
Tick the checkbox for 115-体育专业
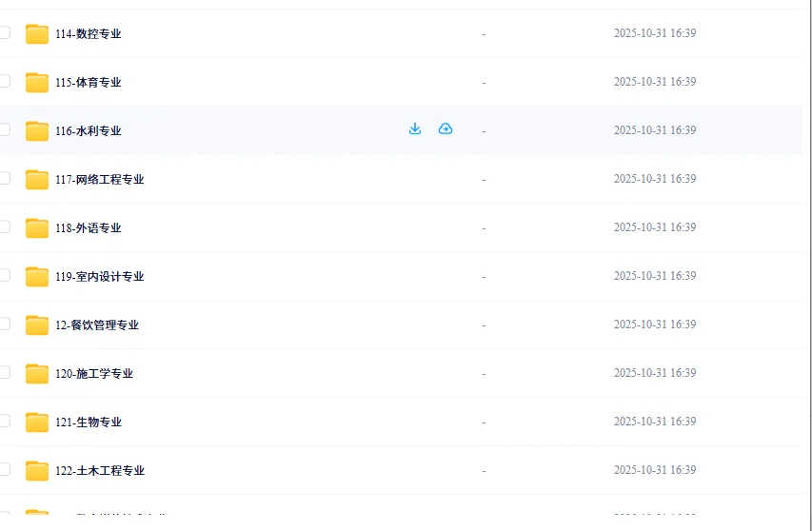4,81
